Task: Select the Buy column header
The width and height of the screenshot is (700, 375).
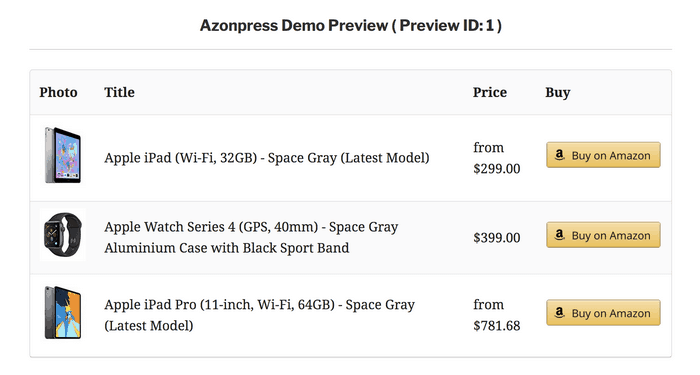Action: pos(558,92)
